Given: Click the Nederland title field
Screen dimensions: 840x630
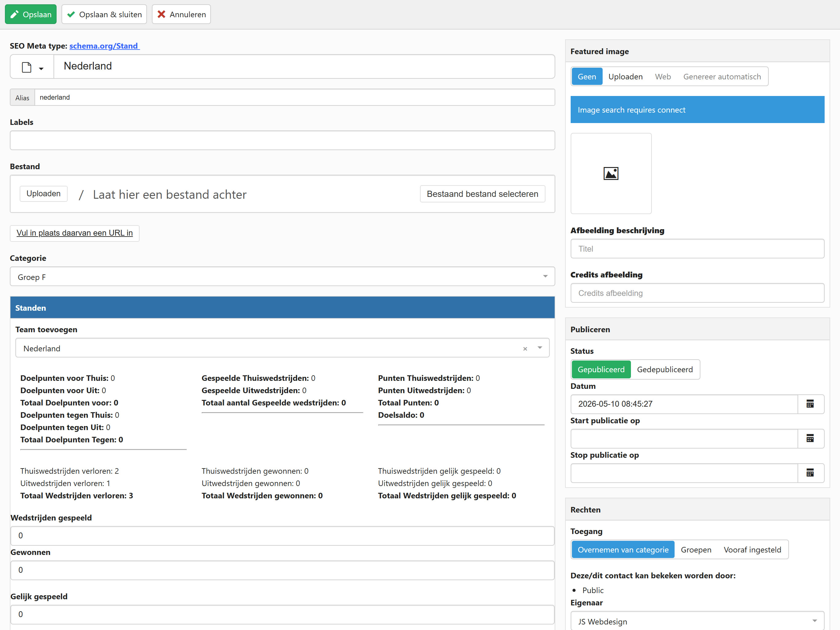Looking at the screenshot, I should point(304,66).
